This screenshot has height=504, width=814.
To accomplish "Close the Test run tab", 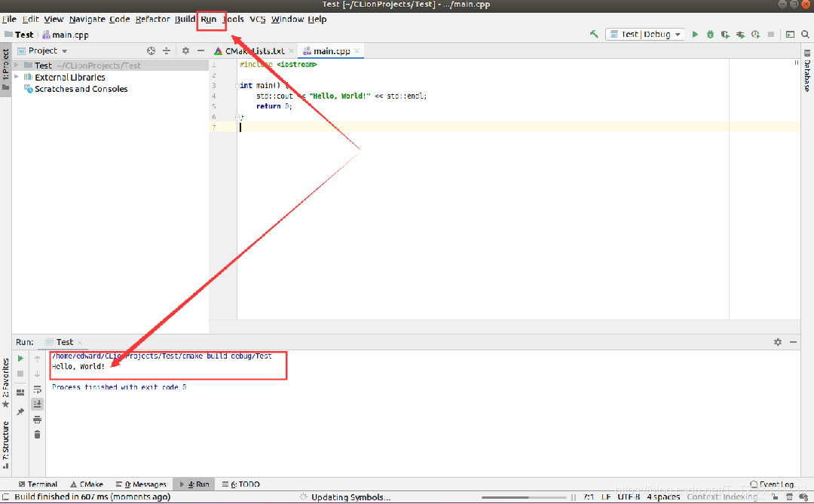I will (79, 343).
